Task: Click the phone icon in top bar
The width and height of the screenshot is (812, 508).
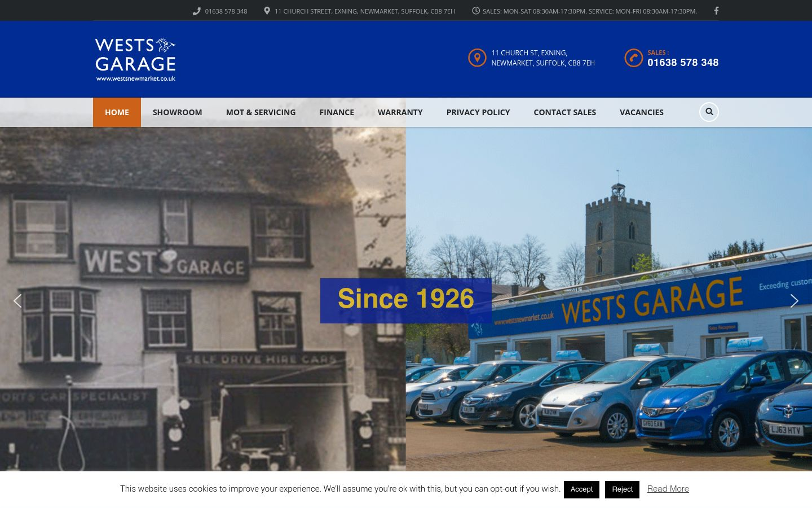Action: pos(196,11)
